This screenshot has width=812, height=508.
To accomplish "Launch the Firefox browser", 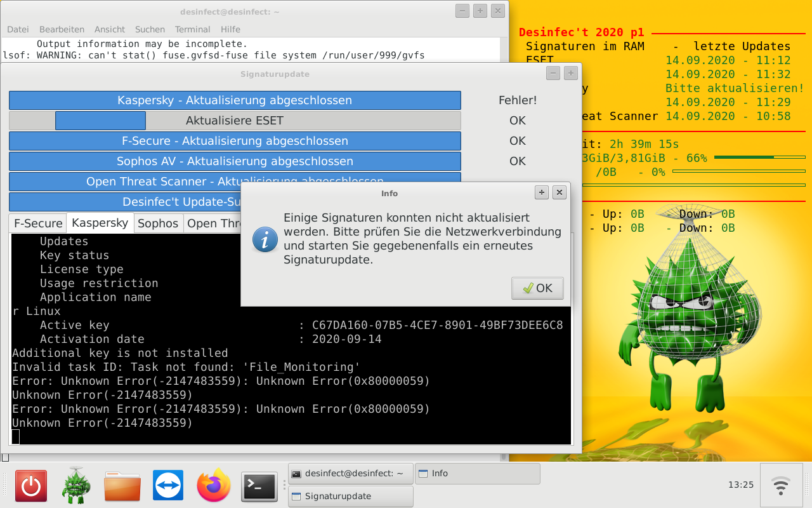I will pos(214,486).
